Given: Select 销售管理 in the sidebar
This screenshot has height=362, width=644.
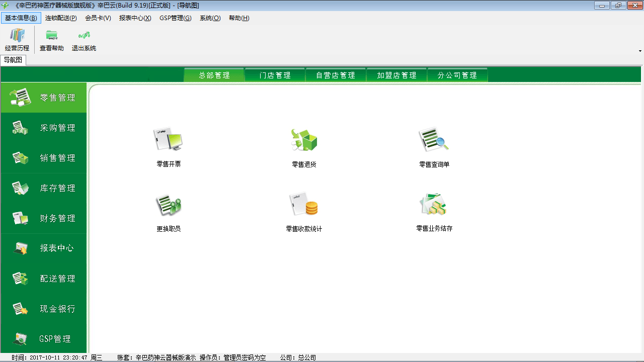Looking at the screenshot, I should point(44,158).
